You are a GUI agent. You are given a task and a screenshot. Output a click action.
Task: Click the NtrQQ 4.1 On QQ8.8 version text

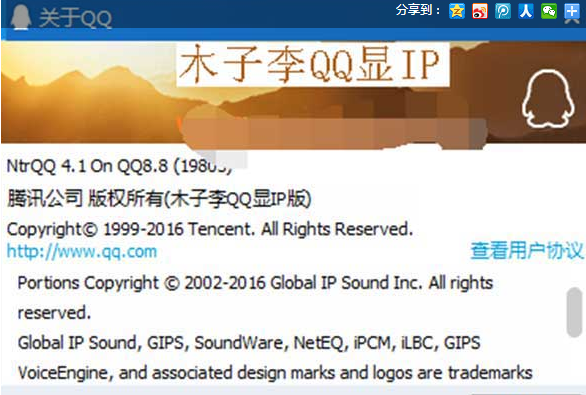(x=120, y=166)
